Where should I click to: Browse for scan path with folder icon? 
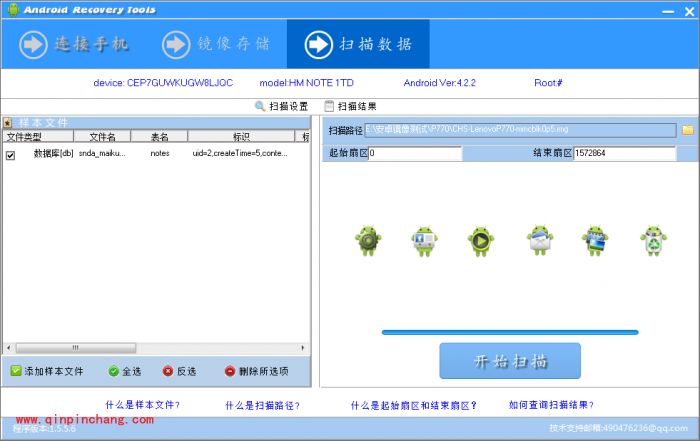coord(687,130)
